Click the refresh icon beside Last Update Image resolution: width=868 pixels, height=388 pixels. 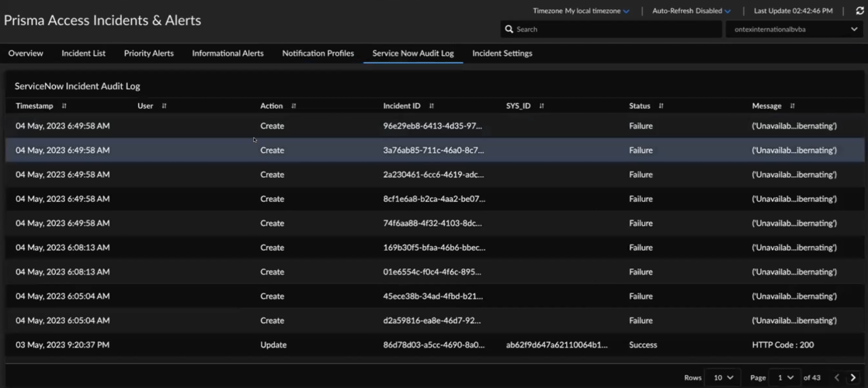click(859, 11)
